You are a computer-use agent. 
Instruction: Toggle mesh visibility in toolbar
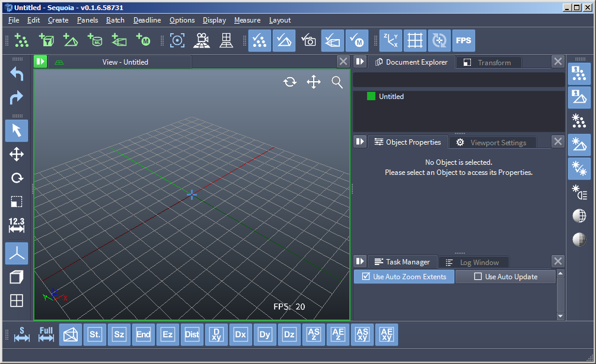point(284,40)
